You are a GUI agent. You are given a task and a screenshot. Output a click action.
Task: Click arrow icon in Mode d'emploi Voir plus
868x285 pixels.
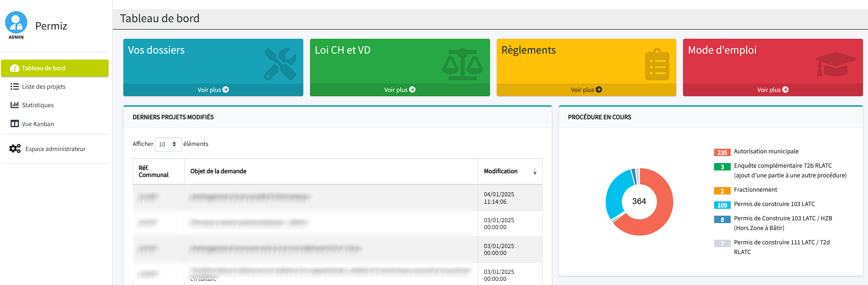click(x=785, y=90)
